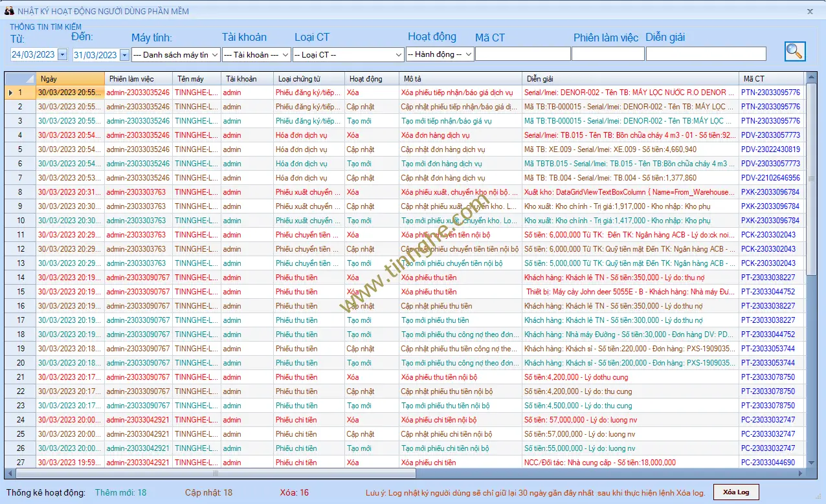This screenshot has height=504, width=826.
Task: Click 'PT-23033044752' in row 18
Action: click(x=770, y=334)
